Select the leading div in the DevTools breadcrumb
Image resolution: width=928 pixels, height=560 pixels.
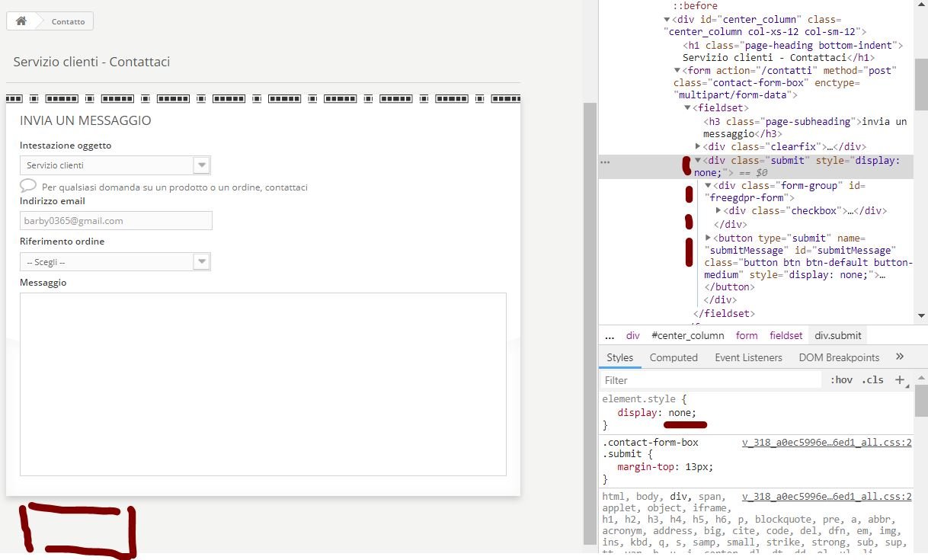coord(633,335)
